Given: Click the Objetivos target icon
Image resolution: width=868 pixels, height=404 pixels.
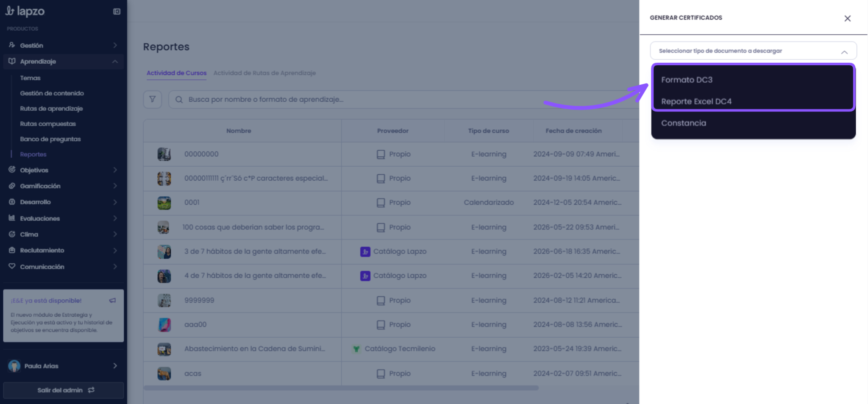Looking at the screenshot, I should click(x=12, y=170).
